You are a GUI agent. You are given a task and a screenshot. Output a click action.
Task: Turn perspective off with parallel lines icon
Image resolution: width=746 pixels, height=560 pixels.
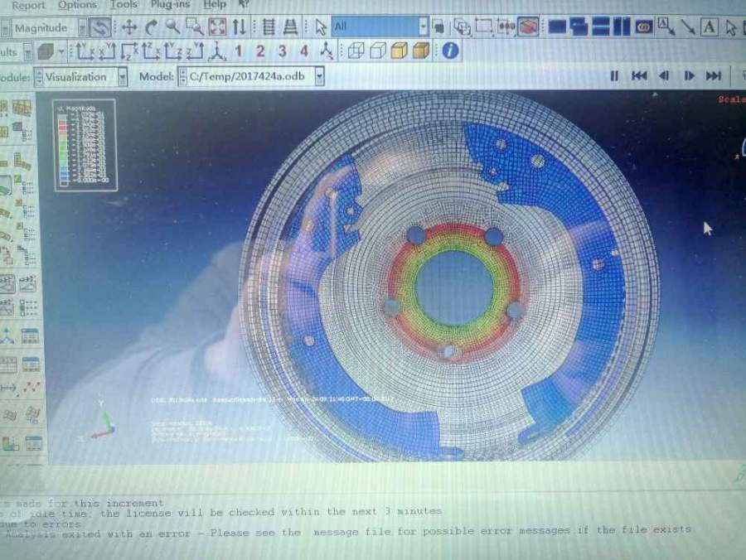click(269, 27)
